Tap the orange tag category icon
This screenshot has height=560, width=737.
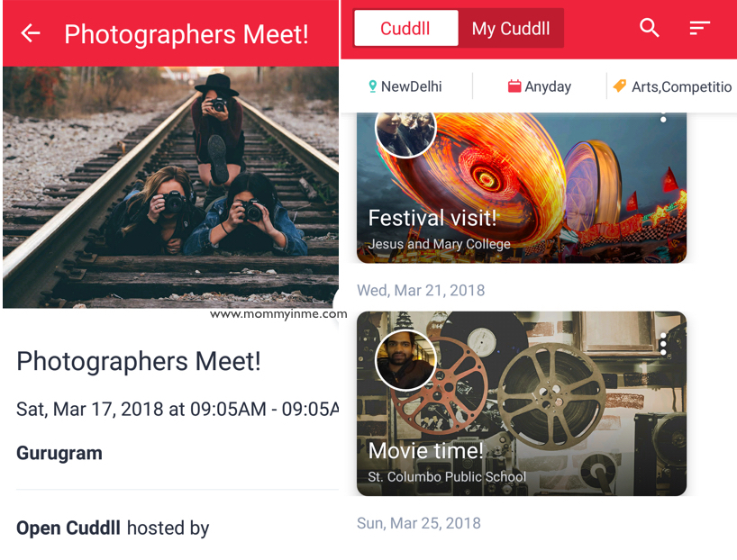click(x=620, y=86)
